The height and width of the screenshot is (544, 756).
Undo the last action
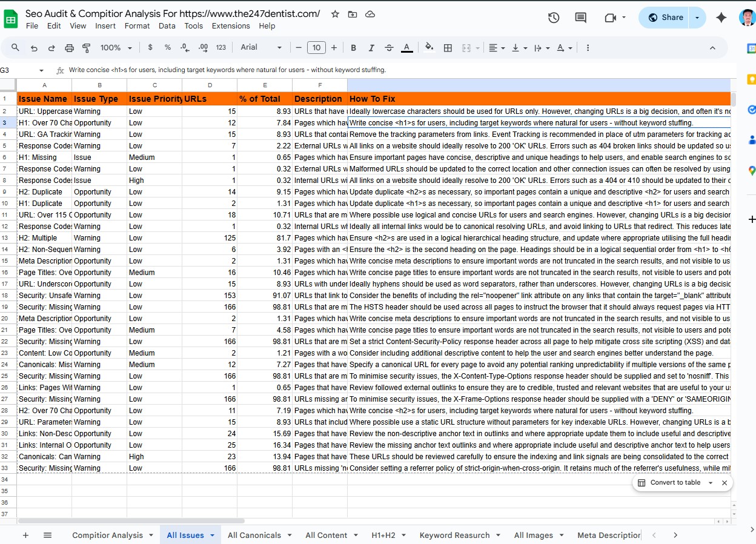tap(33, 47)
